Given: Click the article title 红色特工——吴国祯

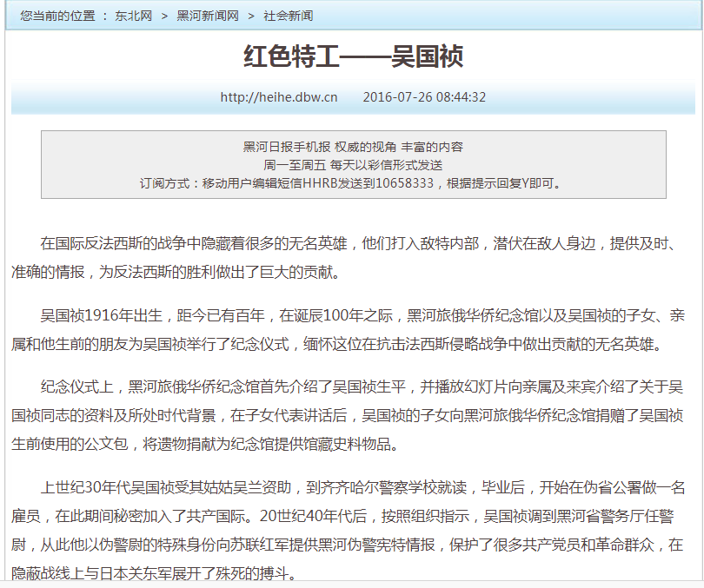Looking at the screenshot, I should click(354, 56).
